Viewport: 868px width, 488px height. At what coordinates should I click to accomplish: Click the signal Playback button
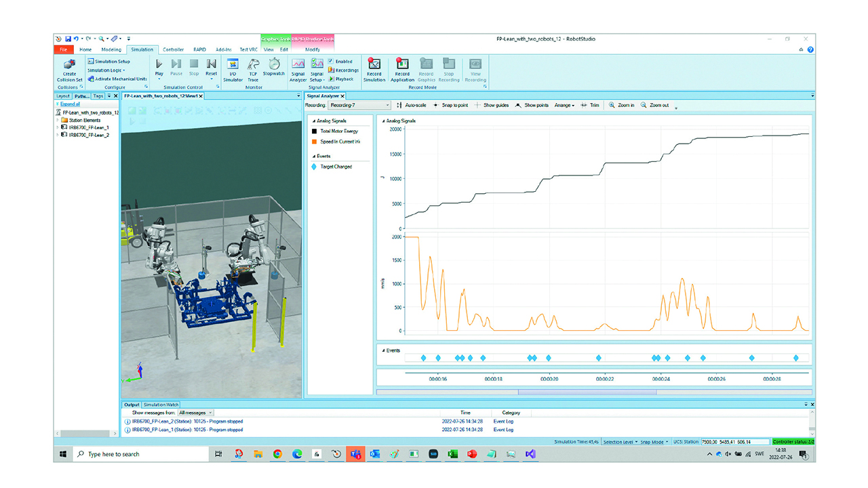pyautogui.click(x=341, y=79)
